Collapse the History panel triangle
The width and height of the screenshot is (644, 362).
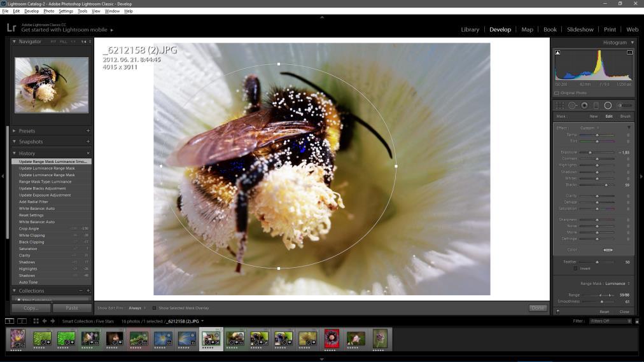click(x=14, y=153)
